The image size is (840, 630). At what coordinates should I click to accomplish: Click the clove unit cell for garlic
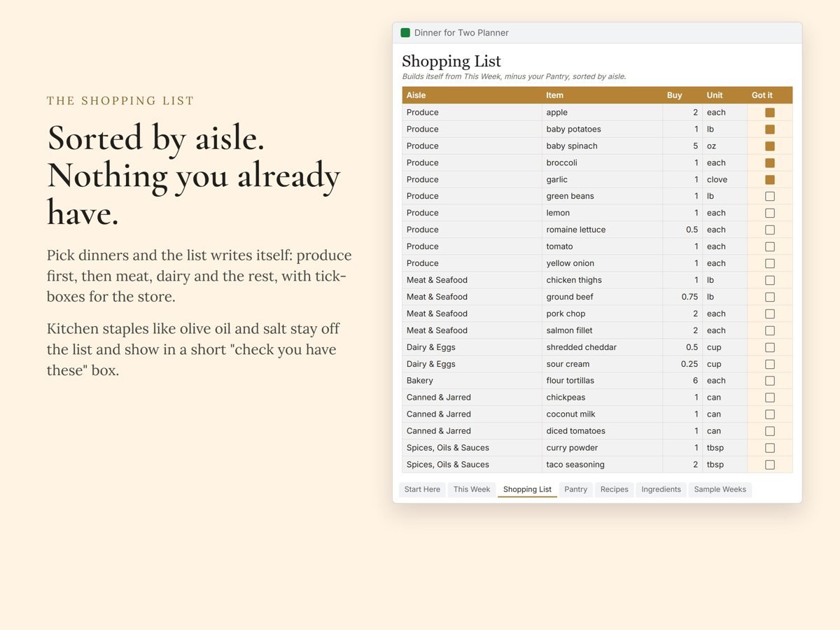point(724,180)
